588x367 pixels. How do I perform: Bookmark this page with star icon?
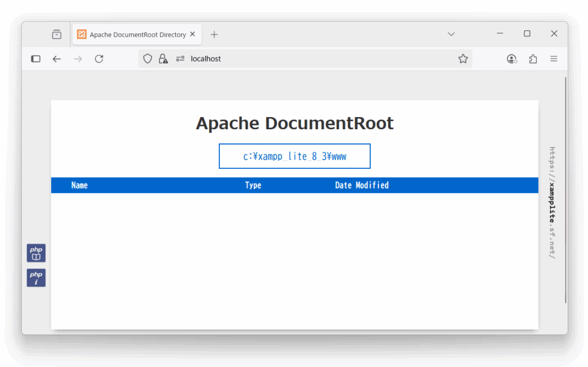(463, 59)
